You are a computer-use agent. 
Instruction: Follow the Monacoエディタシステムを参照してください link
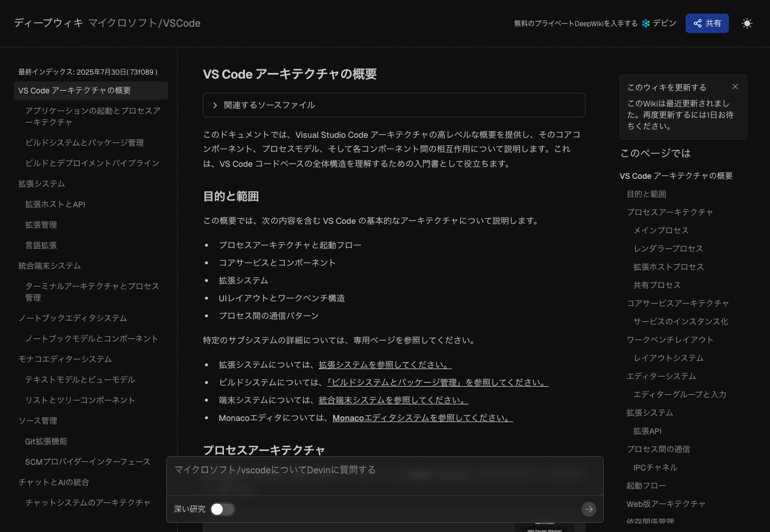[x=423, y=418]
